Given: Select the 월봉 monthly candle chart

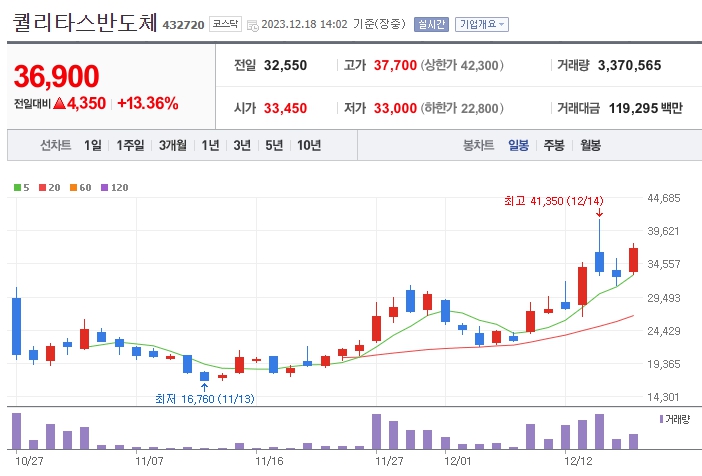Looking at the screenshot, I should pos(591,145).
